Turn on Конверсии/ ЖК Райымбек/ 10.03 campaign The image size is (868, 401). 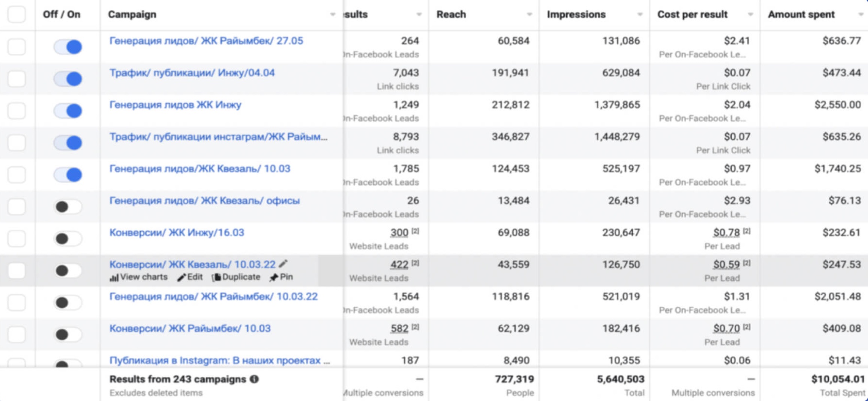(68, 334)
